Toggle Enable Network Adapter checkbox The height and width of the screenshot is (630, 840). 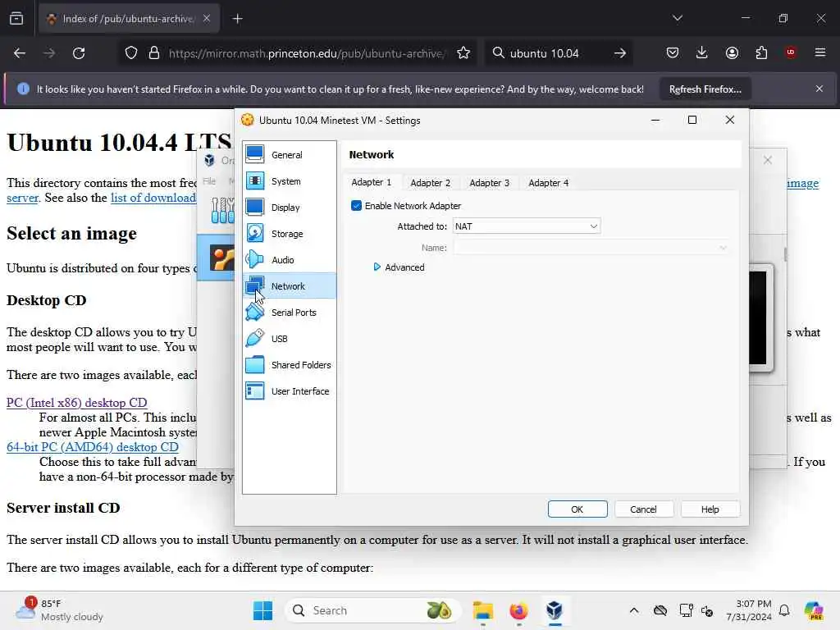point(356,206)
